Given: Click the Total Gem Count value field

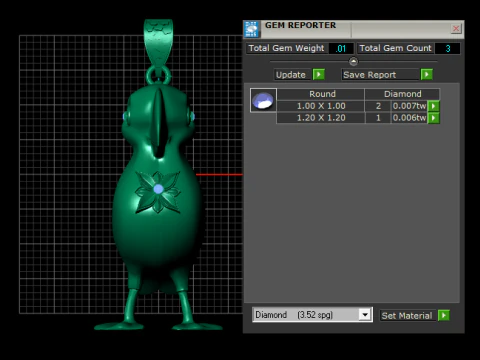Looking at the screenshot, I should (448, 49).
